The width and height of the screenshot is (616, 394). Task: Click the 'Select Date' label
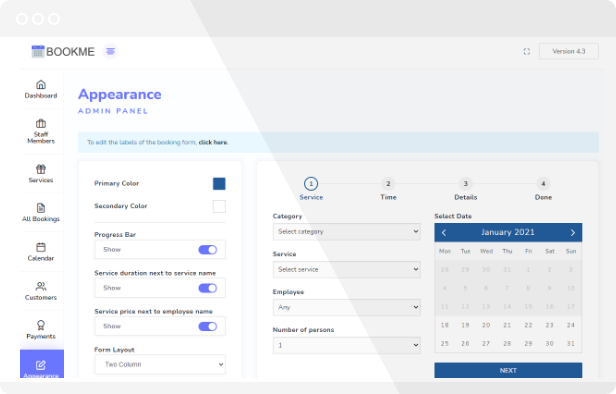(453, 216)
